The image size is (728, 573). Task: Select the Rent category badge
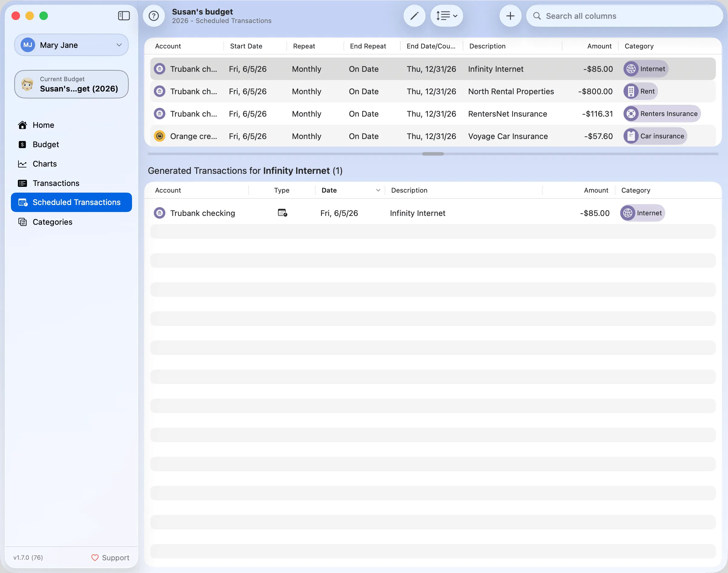point(640,91)
